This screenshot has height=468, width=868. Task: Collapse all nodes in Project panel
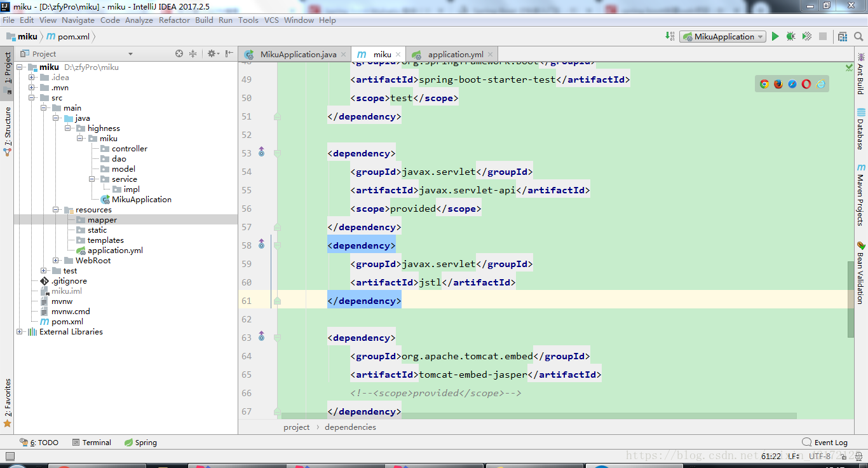[x=193, y=54]
